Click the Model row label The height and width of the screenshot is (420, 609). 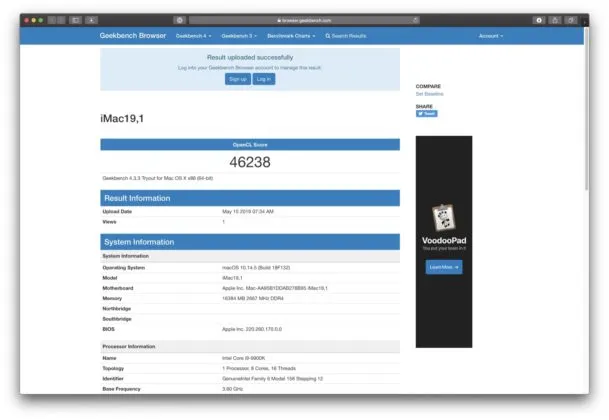coord(110,278)
